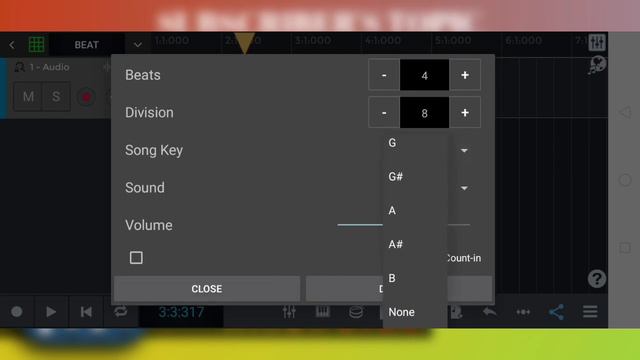
Task: Go back with the top-left arrow
Action: point(12,44)
